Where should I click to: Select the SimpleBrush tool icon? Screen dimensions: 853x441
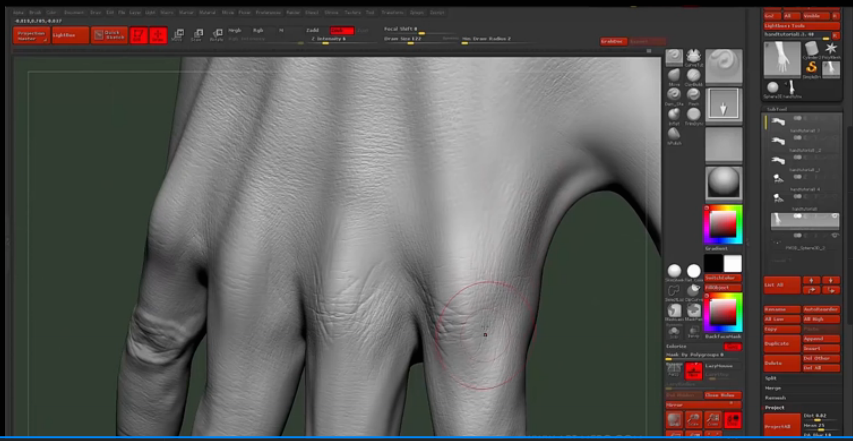click(x=812, y=68)
